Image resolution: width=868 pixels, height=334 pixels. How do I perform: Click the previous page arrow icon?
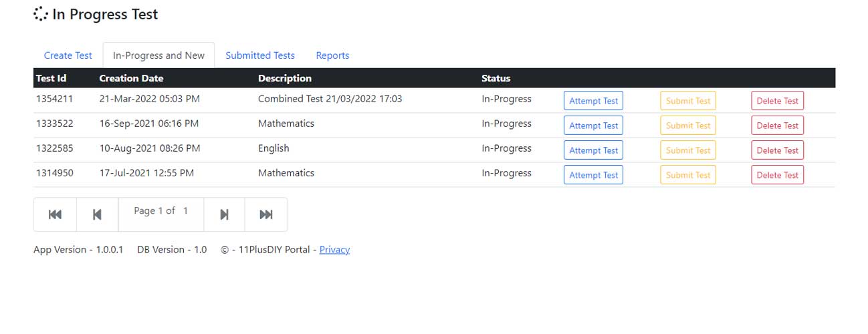[x=97, y=214]
